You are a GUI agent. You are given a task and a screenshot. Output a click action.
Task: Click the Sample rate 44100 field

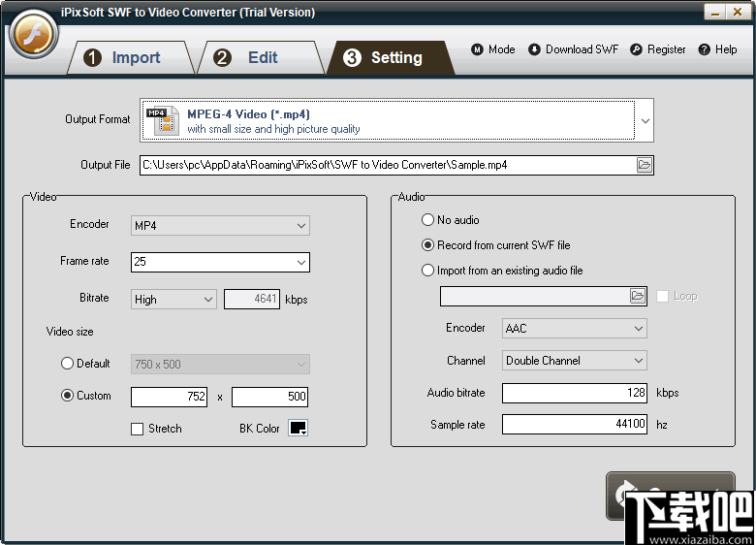pyautogui.click(x=574, y=425)
